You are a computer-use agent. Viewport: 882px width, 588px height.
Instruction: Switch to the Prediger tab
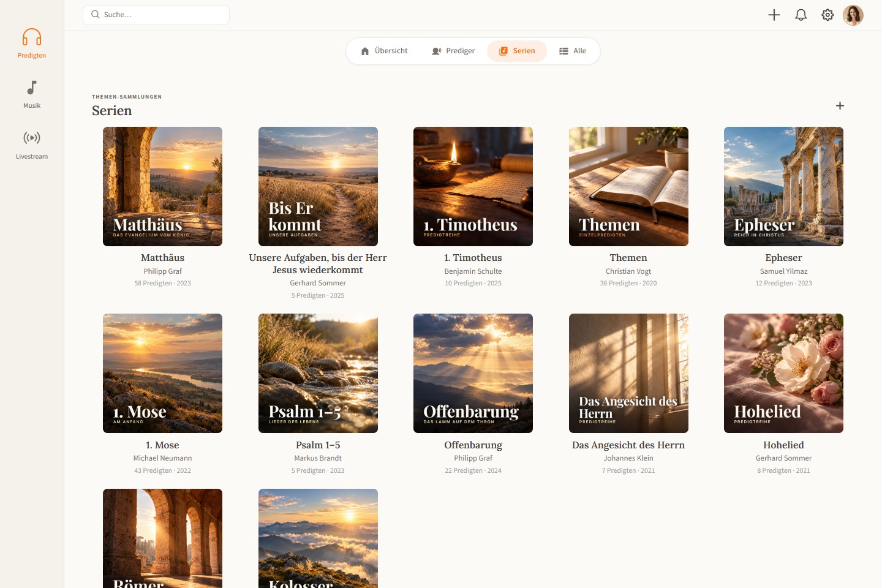(x=453, y=51)
